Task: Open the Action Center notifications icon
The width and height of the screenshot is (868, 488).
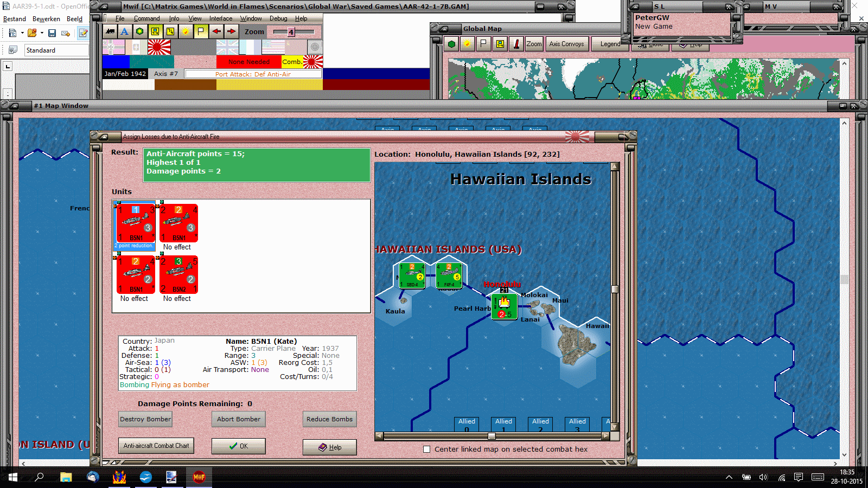Action: 799,477
